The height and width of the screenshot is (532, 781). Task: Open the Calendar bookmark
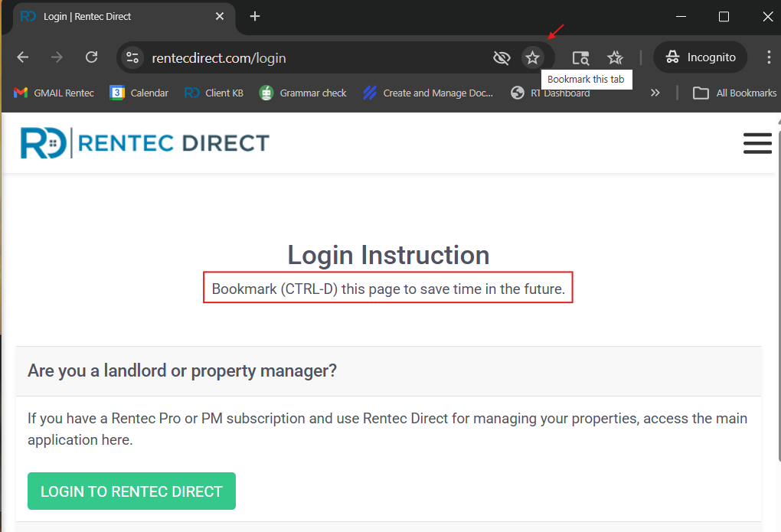click(139, 93)
